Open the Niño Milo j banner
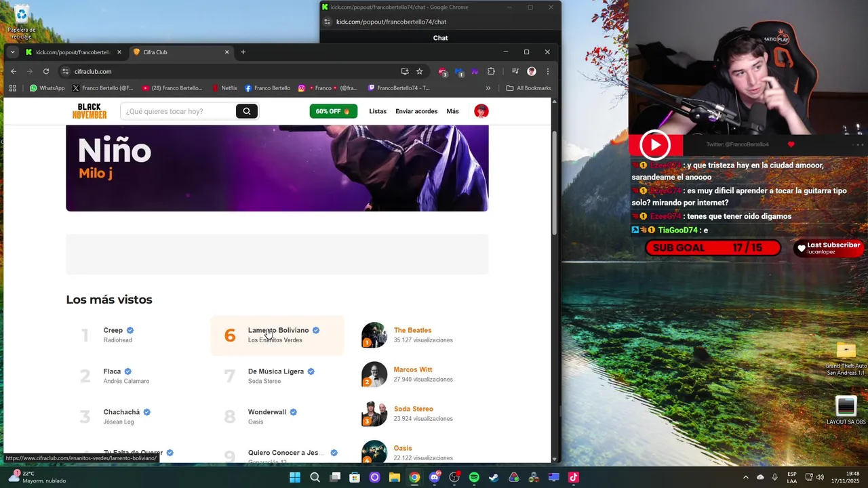This screenshot has width=868, height=488. (277, 167)
